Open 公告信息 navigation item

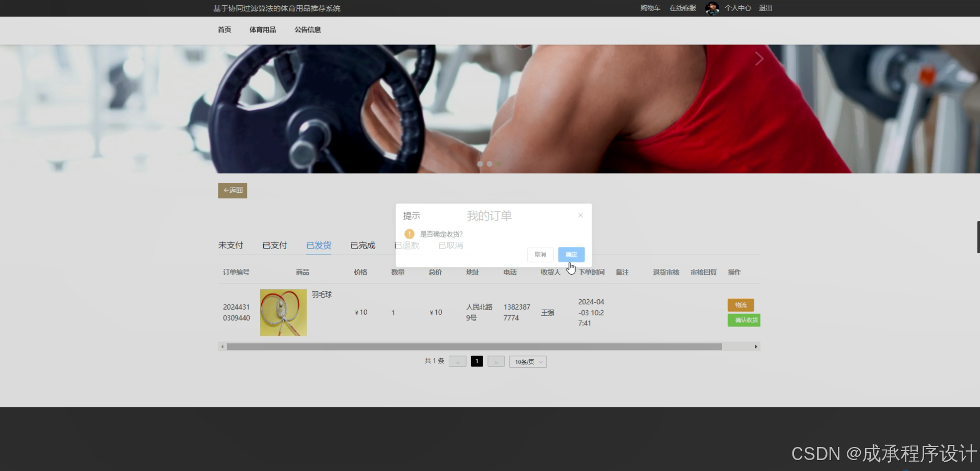[308, 30]
